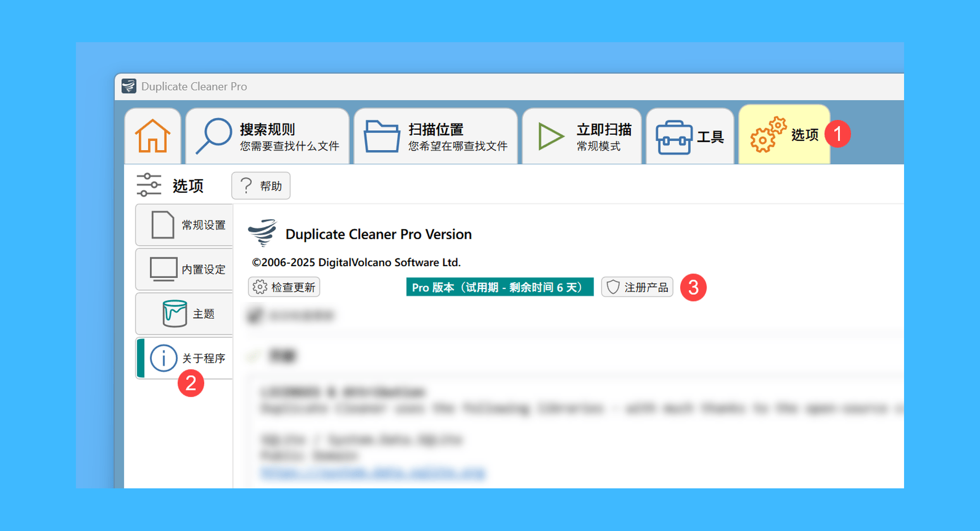Click the Duplicate Cleaner title bar app icon

(129, 86)
